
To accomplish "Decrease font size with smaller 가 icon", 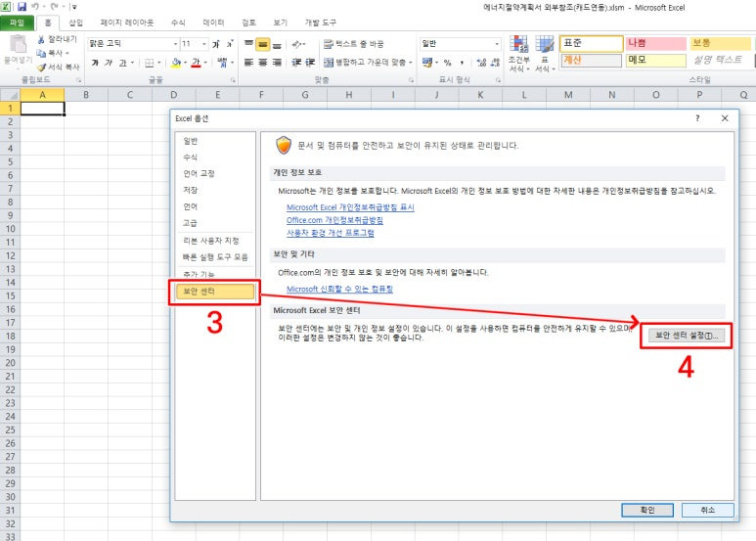I will click(x=230, y=44).
